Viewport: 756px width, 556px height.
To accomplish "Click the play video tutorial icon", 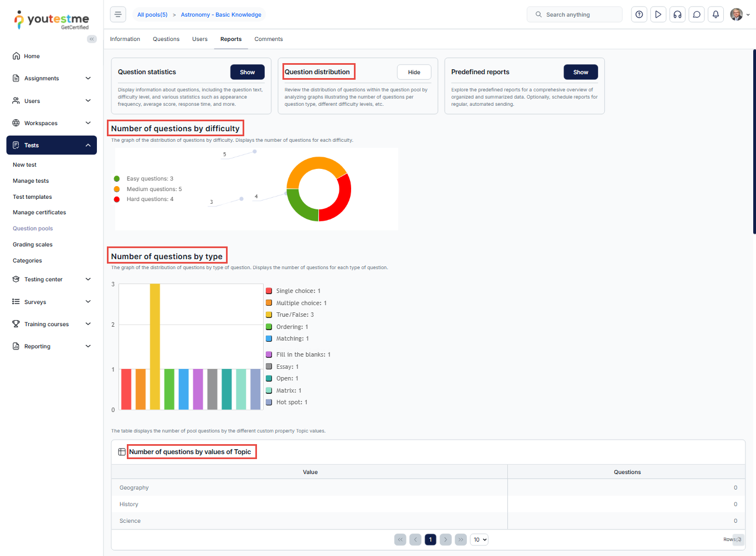I will (x=658, y=14).
